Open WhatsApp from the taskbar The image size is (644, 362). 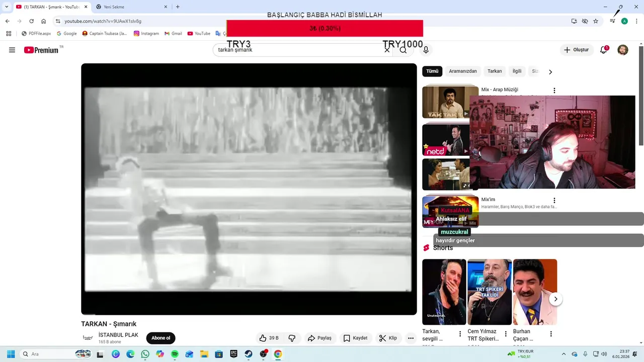[x=145, y=354]
